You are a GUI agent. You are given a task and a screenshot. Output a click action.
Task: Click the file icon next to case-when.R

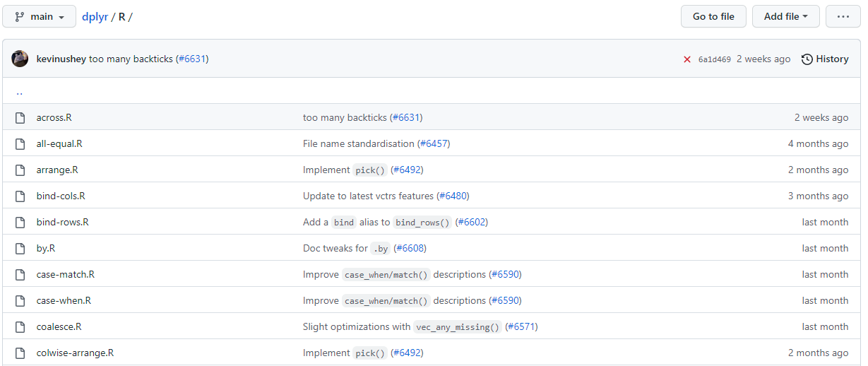(x=20, y=301)
